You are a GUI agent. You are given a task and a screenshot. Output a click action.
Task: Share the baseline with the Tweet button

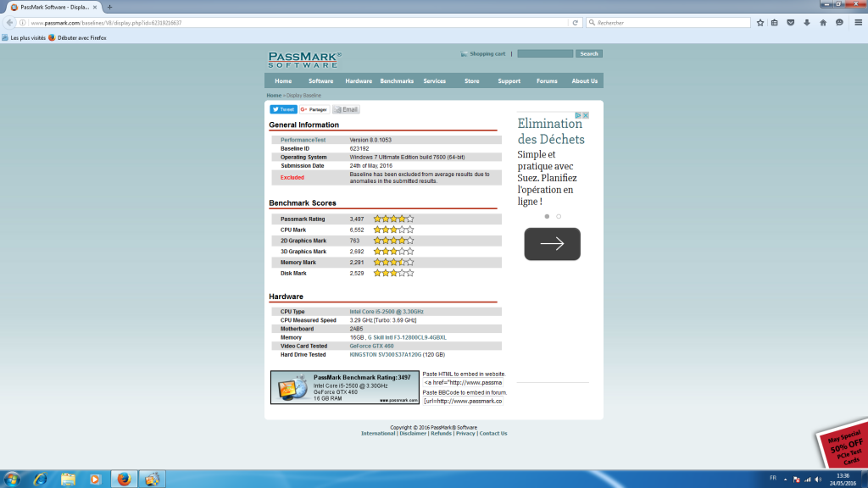pyautogui.click(x=283, y=109)
